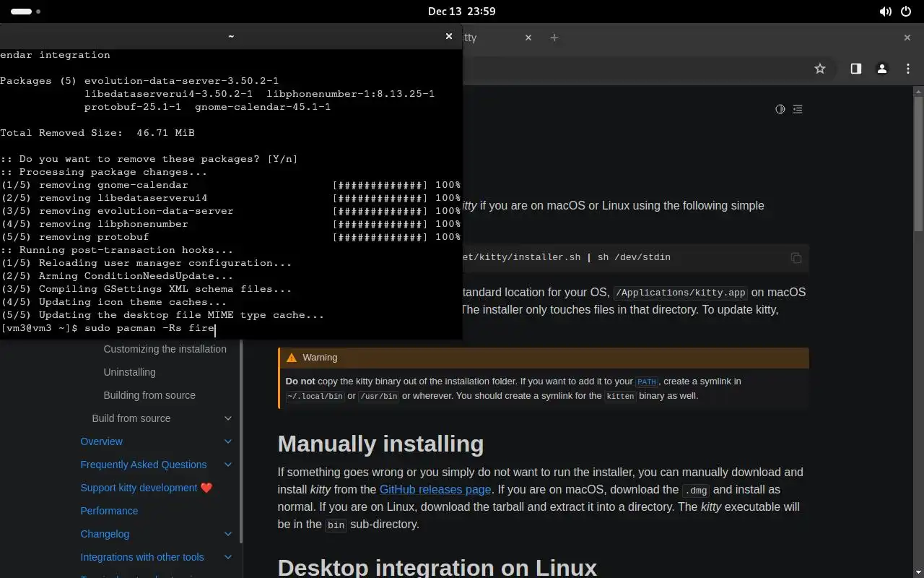Expand the Changelog sidebar section

[228, 534]
